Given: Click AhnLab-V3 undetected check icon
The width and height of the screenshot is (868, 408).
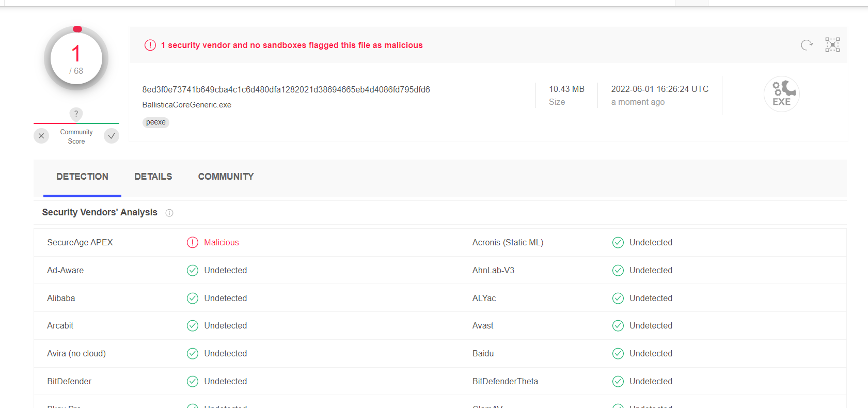Looking at the screenshot, I should (618, 270).
